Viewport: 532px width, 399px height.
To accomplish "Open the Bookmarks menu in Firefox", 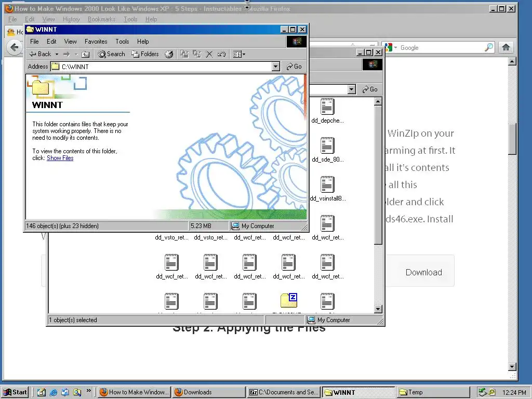I will [101, 19].
